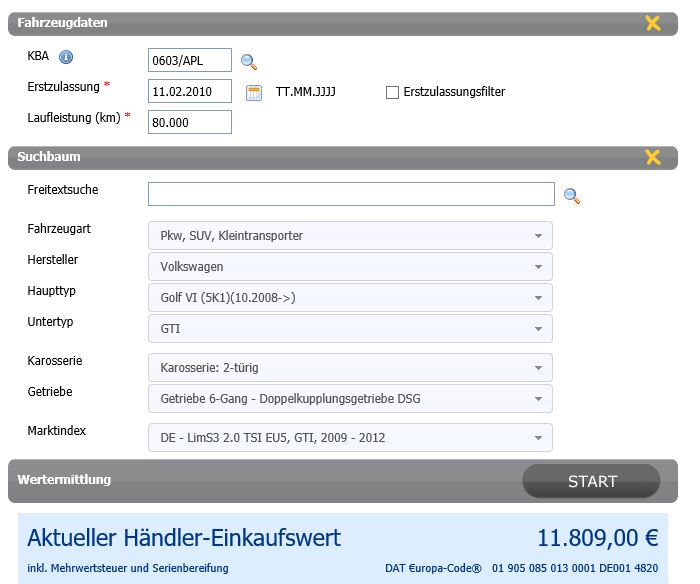The width and height of the screenshot is (700, 584).
Task: Enable the Erstzulassungsfilter checkbox
Action: [392, 92]
